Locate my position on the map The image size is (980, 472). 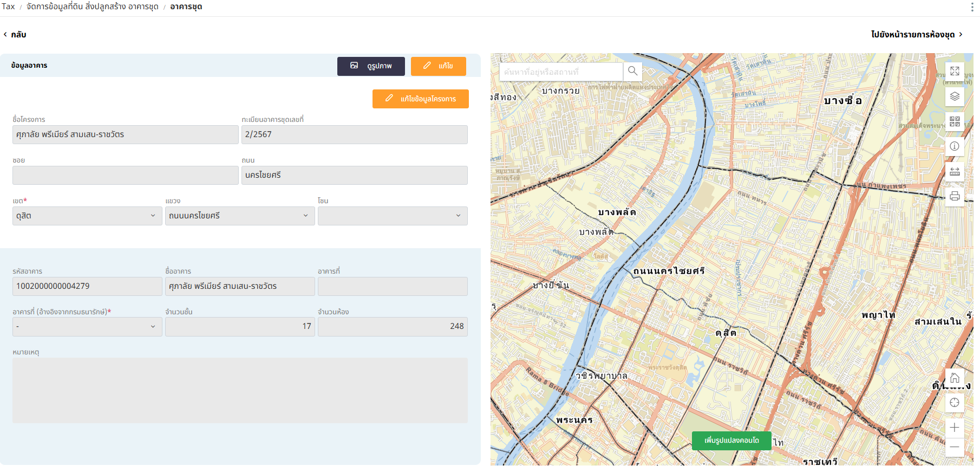[x=955, y=403]
